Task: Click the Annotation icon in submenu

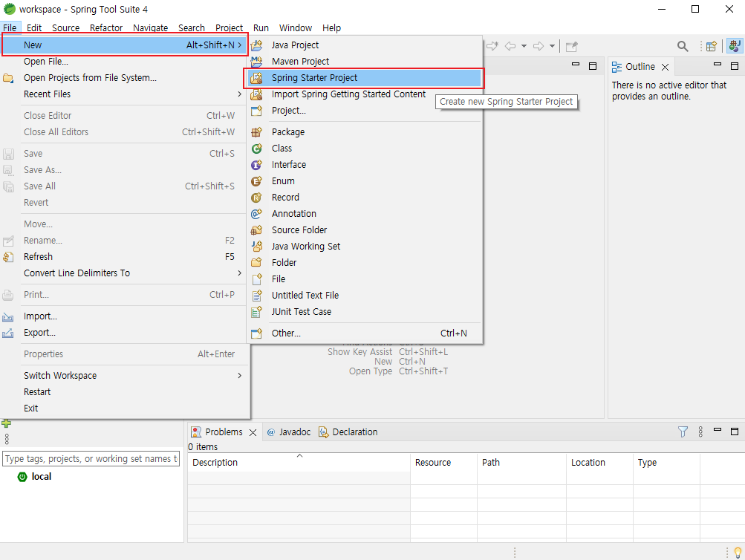Action: (256, 214)
